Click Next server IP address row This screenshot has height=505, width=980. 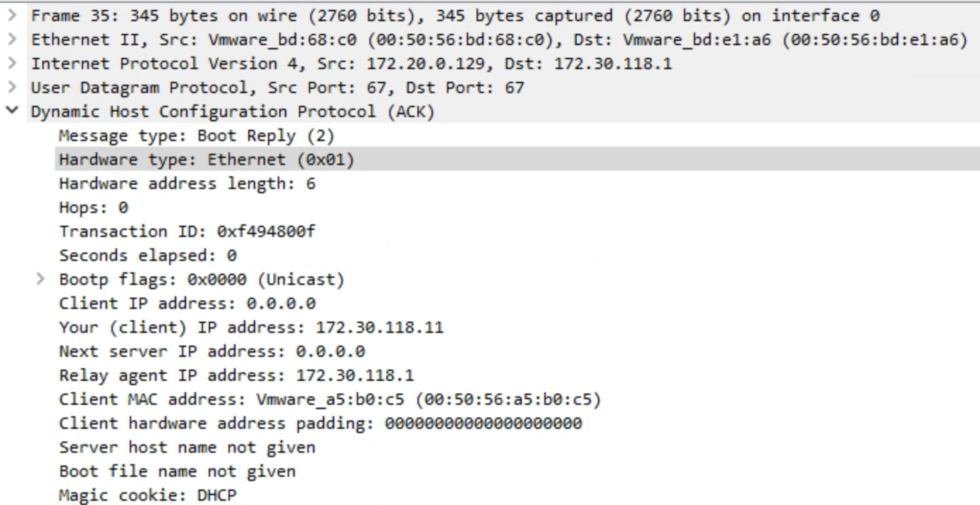[x=212, y=351]
